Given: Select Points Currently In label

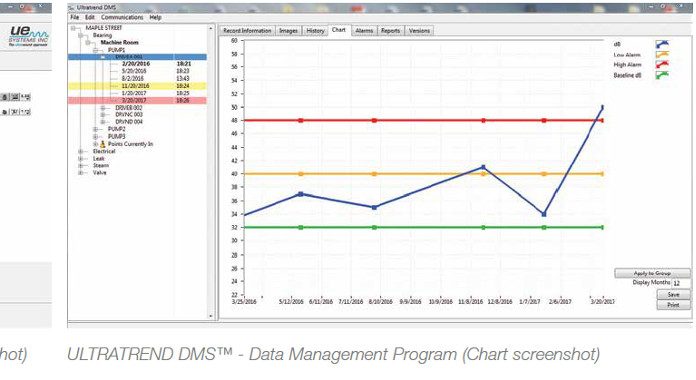Looking at the screenshot, I should click(x=130, y=144).
